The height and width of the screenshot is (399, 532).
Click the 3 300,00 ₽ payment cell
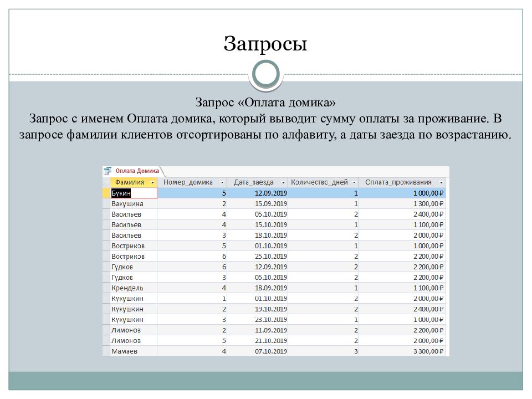402,351
